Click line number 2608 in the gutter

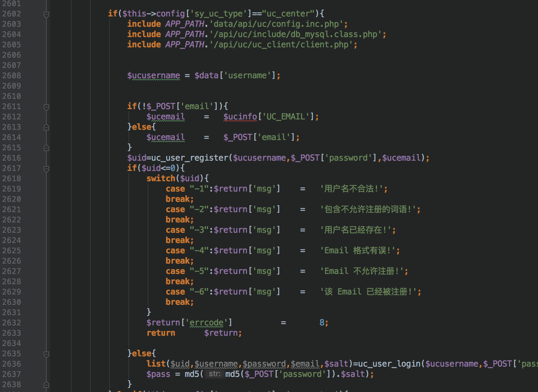(x=11, y=76)
